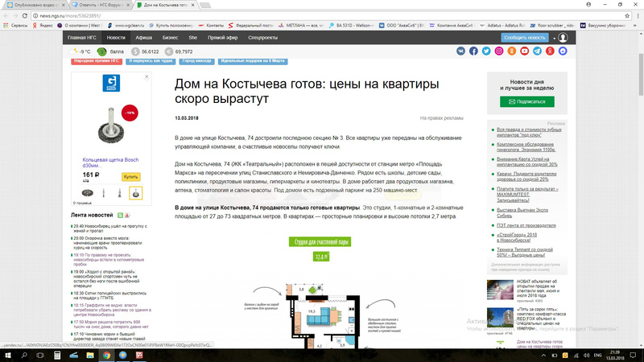The image size is (644, 362).
Task: Open the Прямой эфир menu item
Action: click(x=223, y=38)
